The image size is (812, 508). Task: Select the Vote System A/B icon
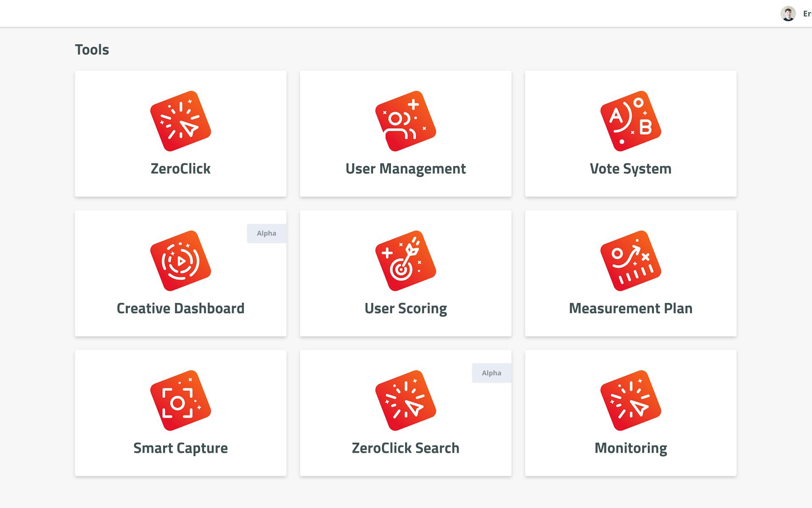point(631,121)
